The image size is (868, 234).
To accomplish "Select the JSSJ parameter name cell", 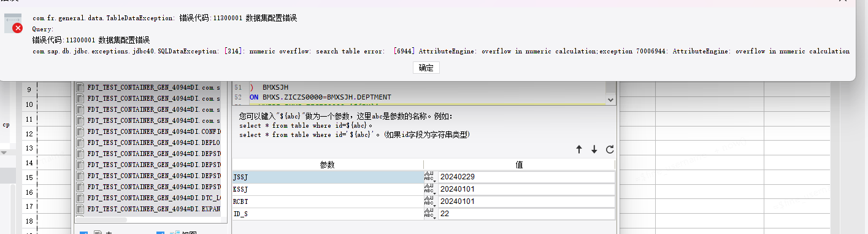I will pos(328,177).
